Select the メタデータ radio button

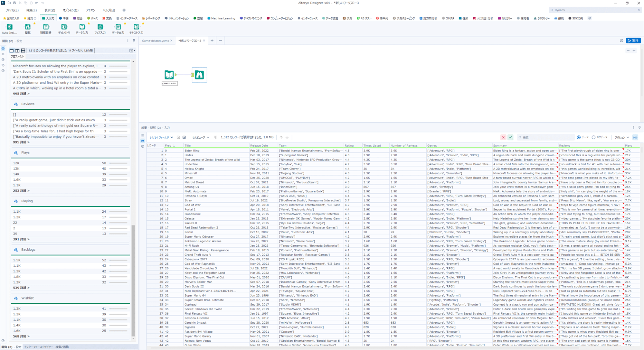[x=593, y=137]
